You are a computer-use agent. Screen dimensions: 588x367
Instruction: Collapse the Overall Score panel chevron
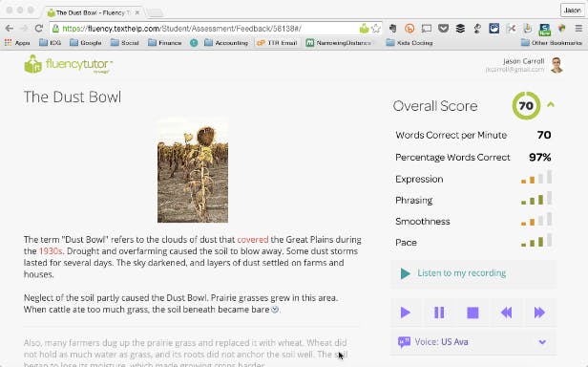tap(551, 105)
